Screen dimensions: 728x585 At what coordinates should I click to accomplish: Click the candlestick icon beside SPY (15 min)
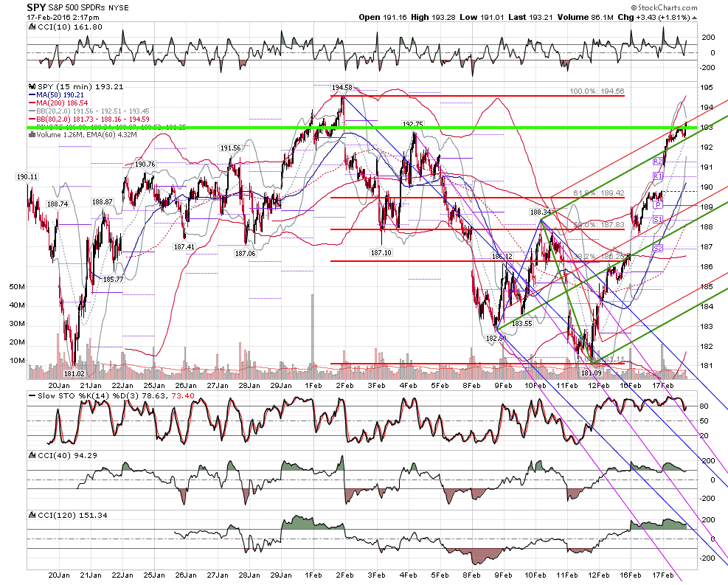point(32,86)
